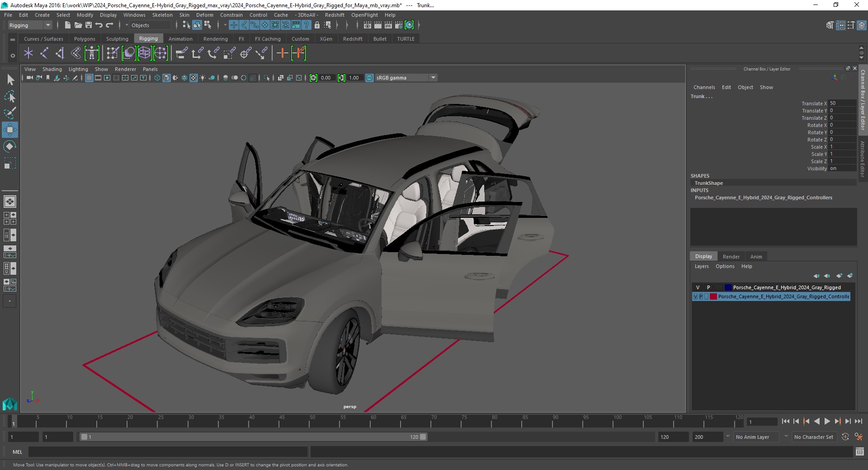
Task: Click the New Scene file icon
Action: point(67,25)
